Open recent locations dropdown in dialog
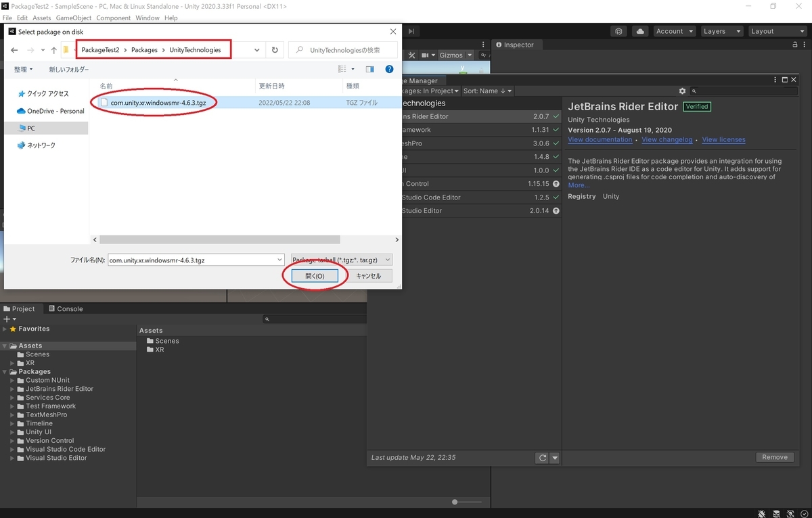Image resolution: width=812 pixels, height=518 pixels. (41, 50)
